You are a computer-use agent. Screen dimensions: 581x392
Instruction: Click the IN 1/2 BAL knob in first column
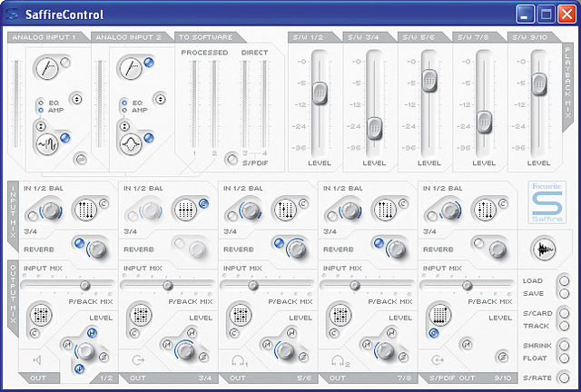click(51, 211)
